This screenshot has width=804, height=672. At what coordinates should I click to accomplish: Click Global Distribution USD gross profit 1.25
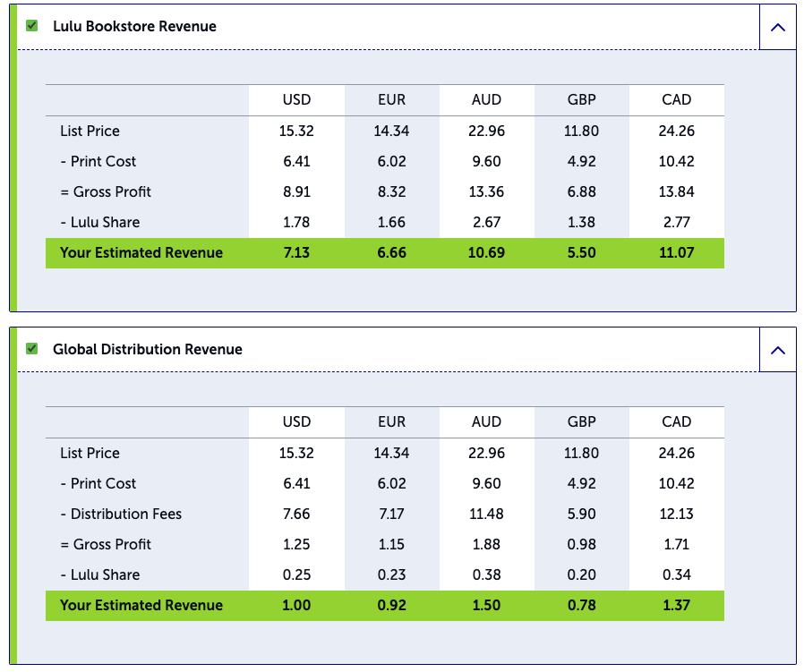click(x=296, y=544)
